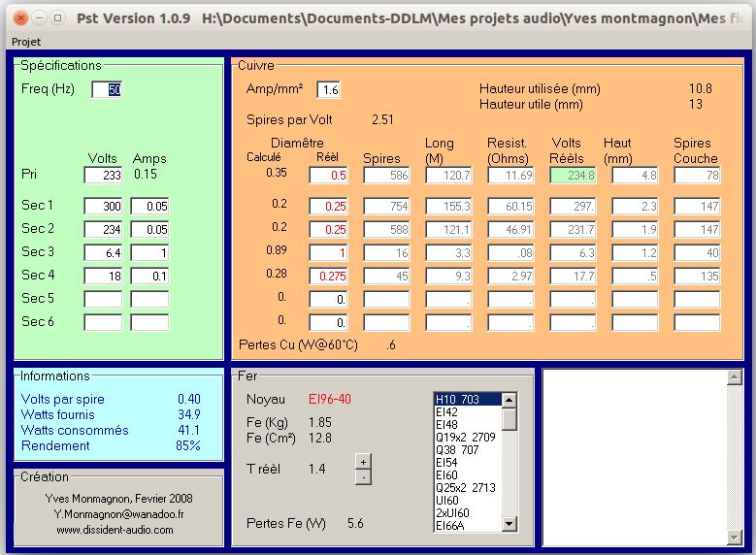The height and width of the screenshot is (555, 756).
Task: Click the plus button to increase T réèl
Action: [x=362, y=461]
